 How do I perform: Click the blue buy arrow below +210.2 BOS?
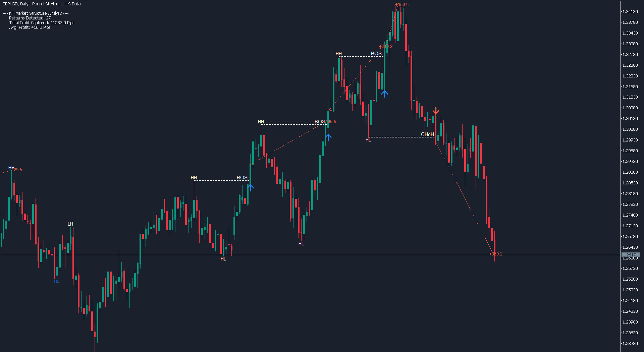pos(384,94)
